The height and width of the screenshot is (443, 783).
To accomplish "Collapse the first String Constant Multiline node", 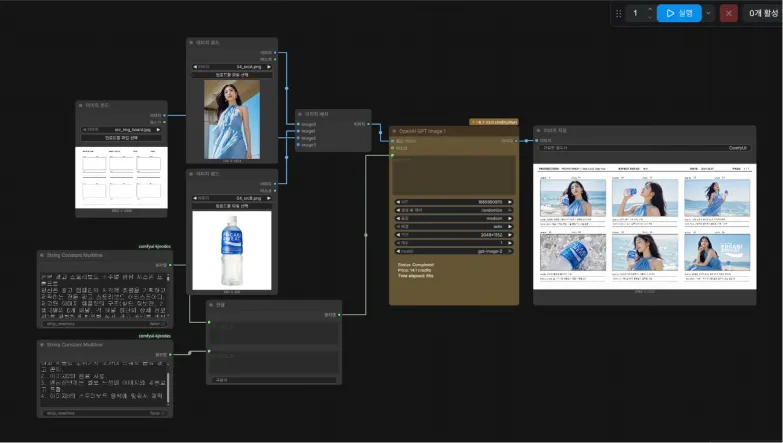I will 42,255.
